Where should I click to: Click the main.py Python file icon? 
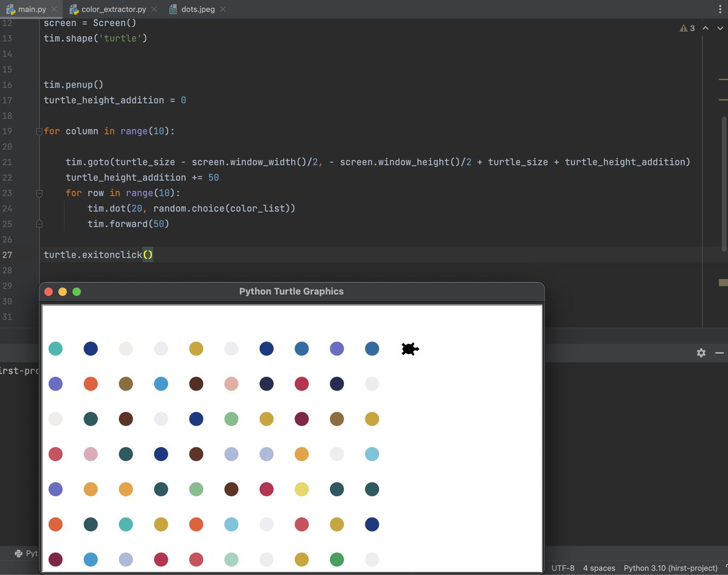10,9
